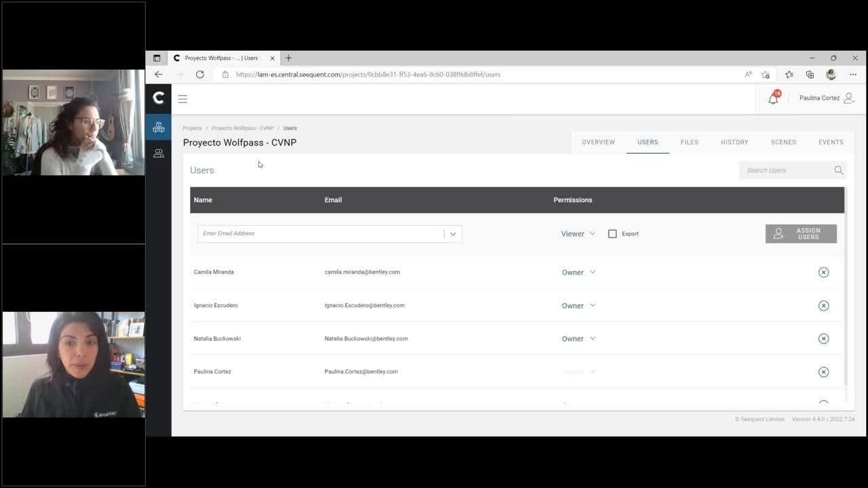Click the Assign Users button
The height and width of the screenshot is (488, 868).
point(801,234)
